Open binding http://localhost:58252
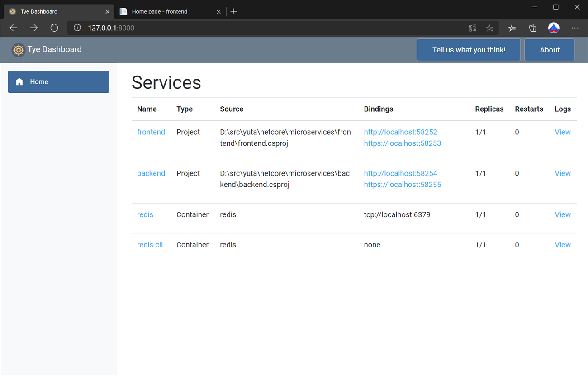Viewport: 588px width, 376px height. (401, 132)
